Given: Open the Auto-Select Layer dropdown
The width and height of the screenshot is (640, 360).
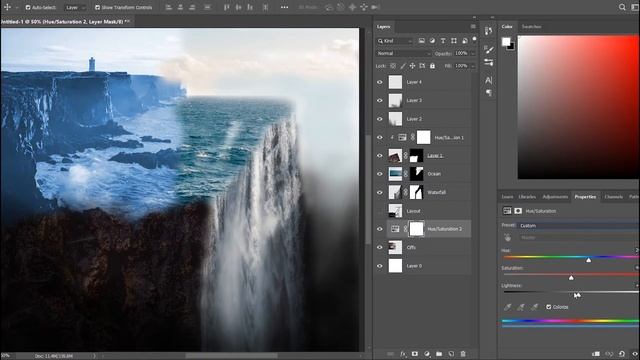Looking at the screenshot, I should click(x=76, y=7).
